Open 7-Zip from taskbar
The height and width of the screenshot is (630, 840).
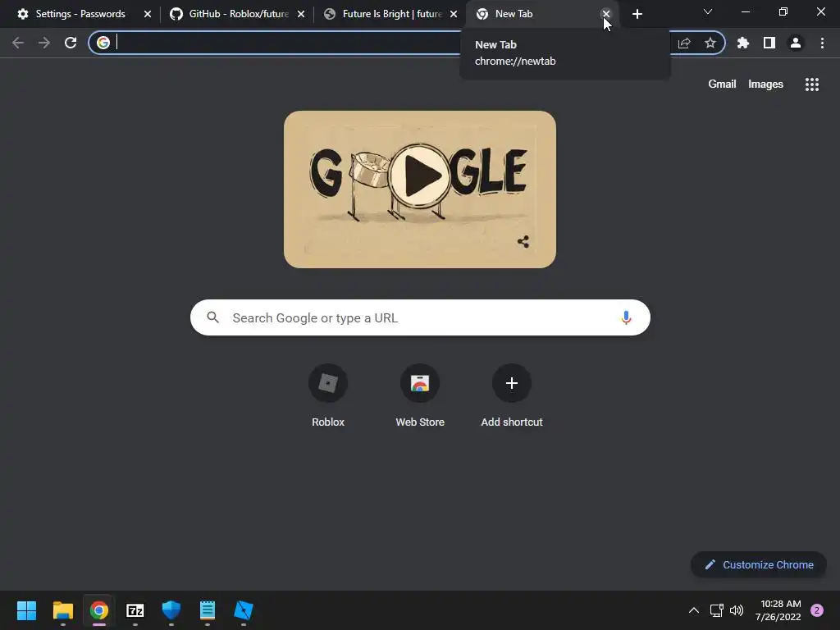tap(135, 610)
